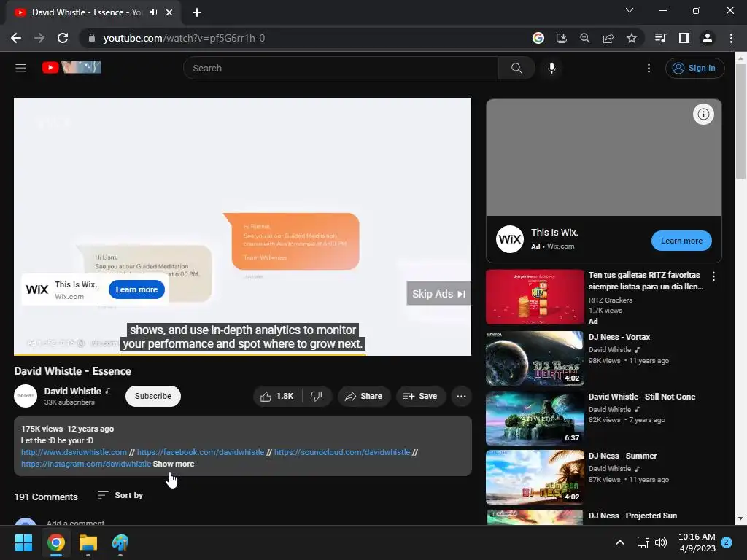This screenshot has height=560, width=747.
Task: Sign in to YouTube
Action: click(694, 68)
